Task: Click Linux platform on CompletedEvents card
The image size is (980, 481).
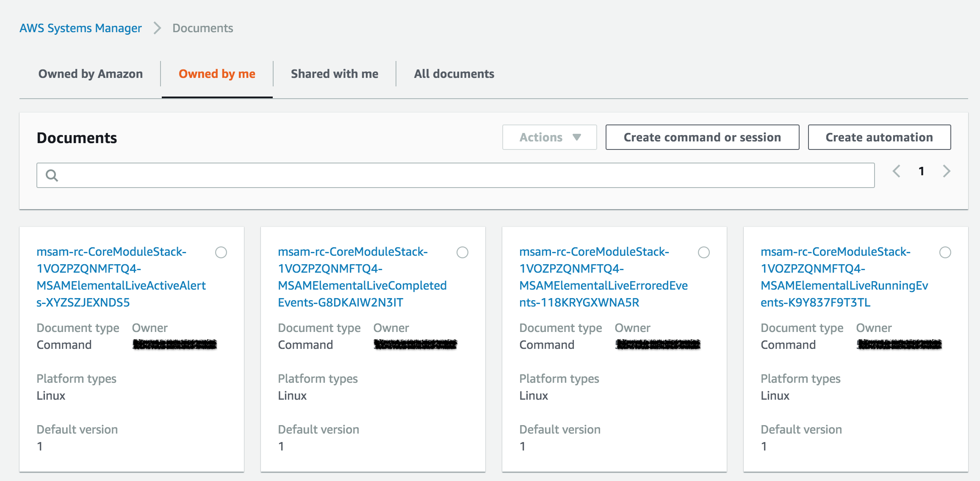Action: [x=292, y=396]
